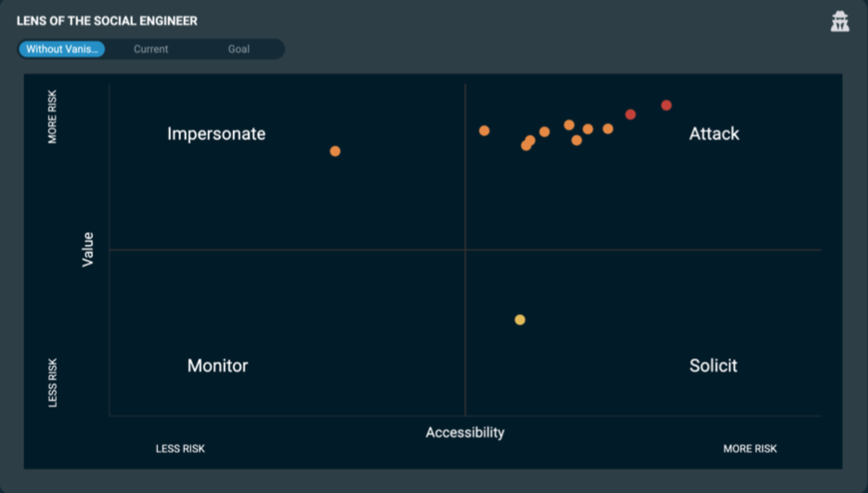Click the 'Monitor' quadrant label
The width and height of the screenshot is (868, 493).
pos(217,366)
